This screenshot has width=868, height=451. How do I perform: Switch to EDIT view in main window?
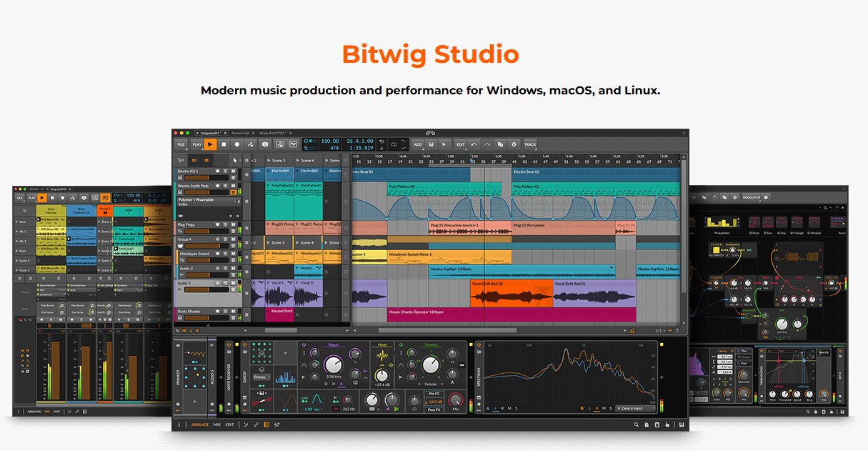(229, 425)
